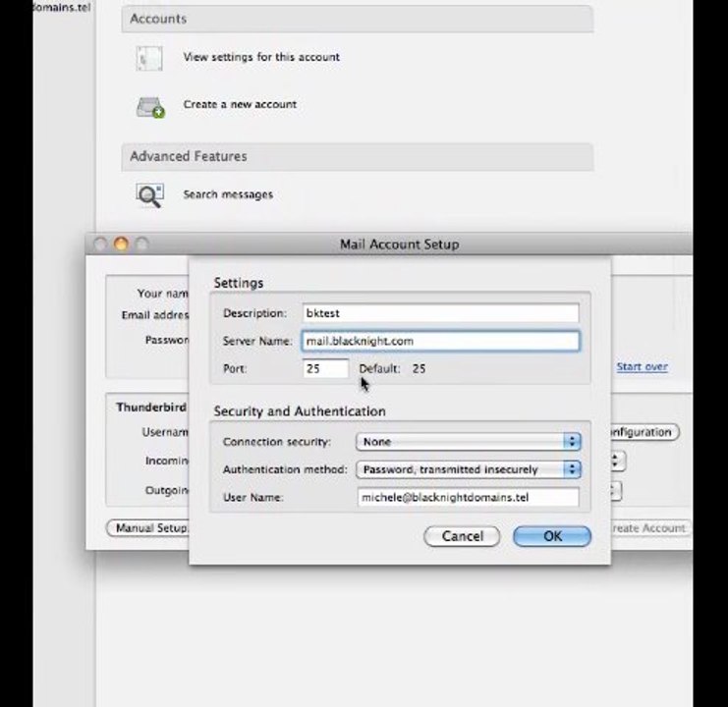Viewport: 728px width, 707px height.
Task: Click the View settings for this account icon
Action: point(149,59)
